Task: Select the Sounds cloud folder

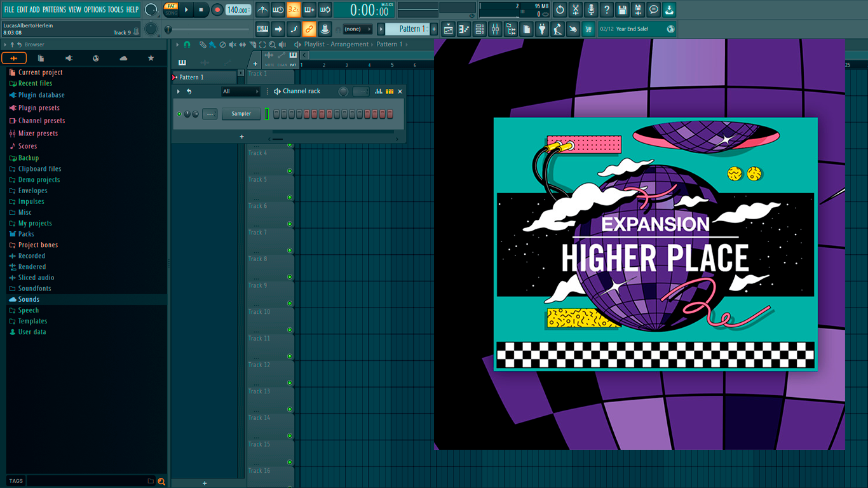Action: pos(29,299)
